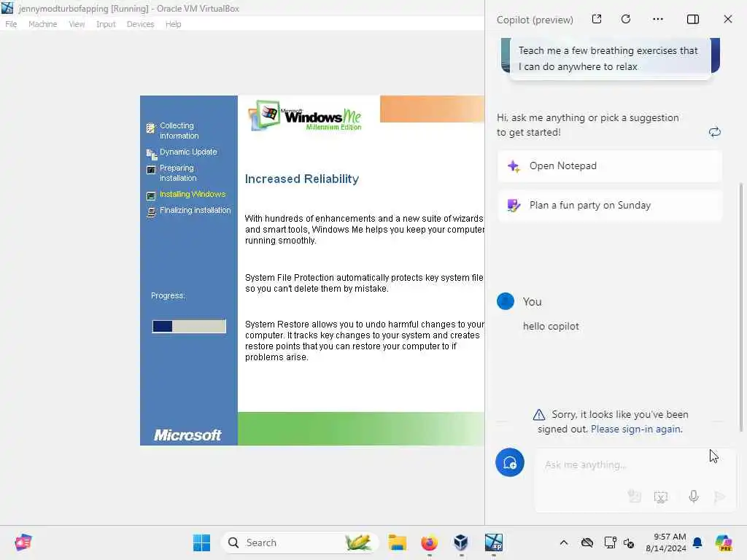The height and width of the screenshot is (560, 747).
Task: Refresh Copilot suggestions icon
Action: pos(714,132)
